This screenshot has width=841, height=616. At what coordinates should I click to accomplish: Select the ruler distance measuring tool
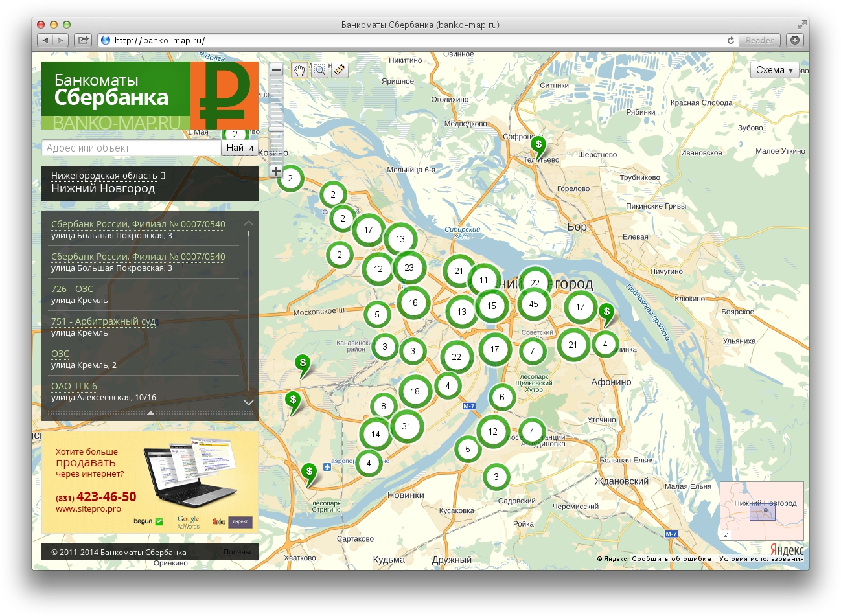[340, 70]
